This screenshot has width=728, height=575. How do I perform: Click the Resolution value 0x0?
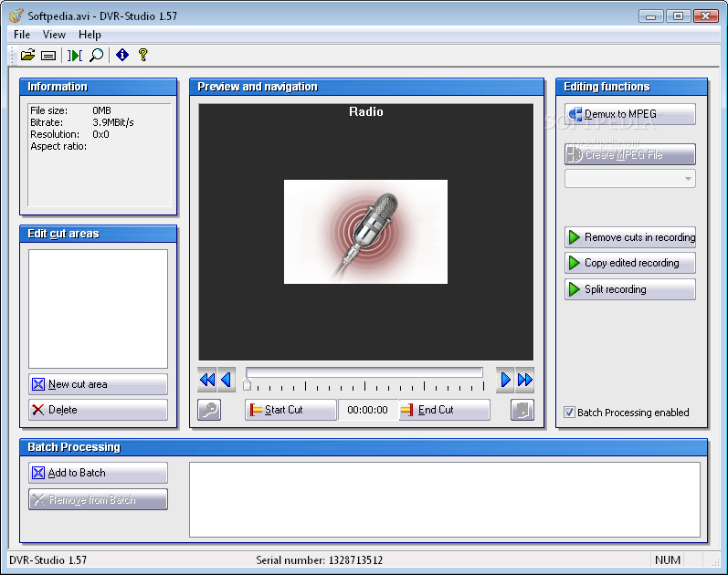point(100,134)
